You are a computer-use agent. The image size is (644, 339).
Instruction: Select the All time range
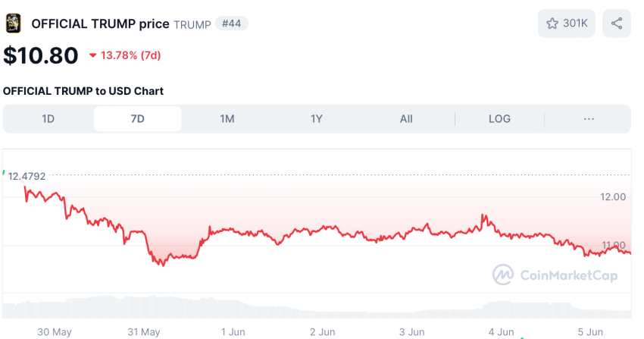click(406, 119)
